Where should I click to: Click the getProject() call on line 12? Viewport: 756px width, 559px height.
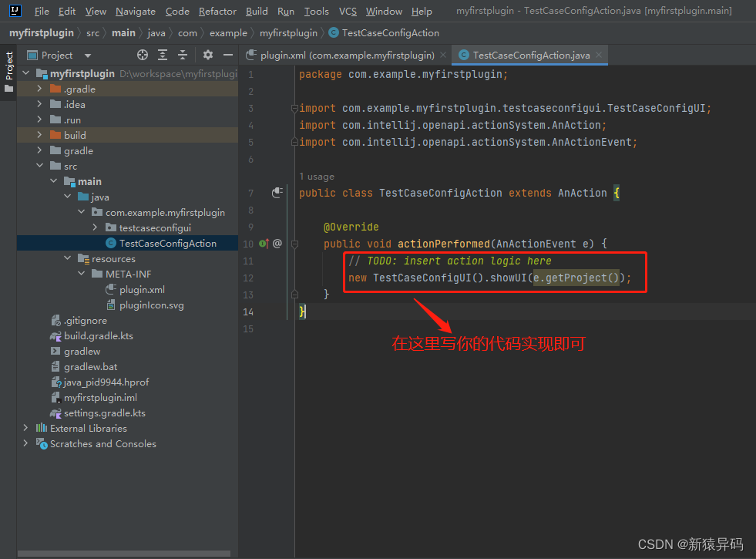click(x=582, y=278)
